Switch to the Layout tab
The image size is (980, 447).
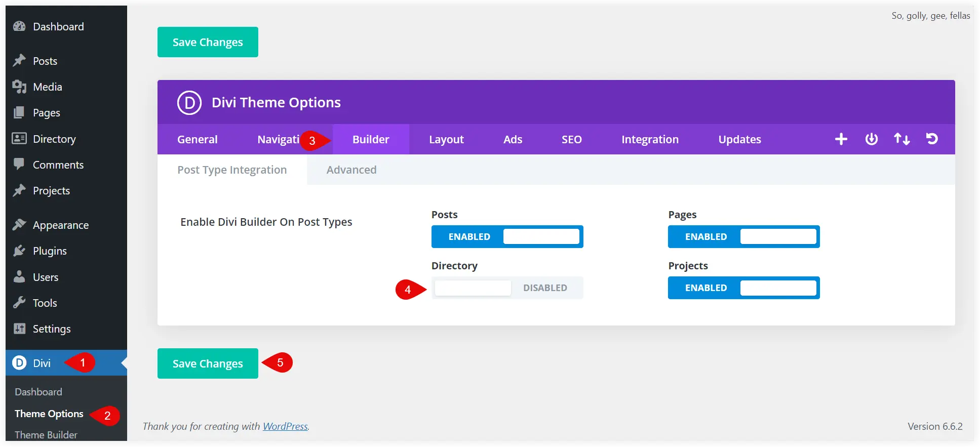click(x=446, y=139)
